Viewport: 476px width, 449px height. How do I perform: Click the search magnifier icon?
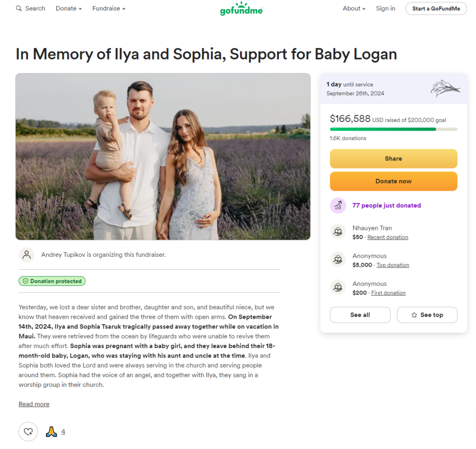19,8
